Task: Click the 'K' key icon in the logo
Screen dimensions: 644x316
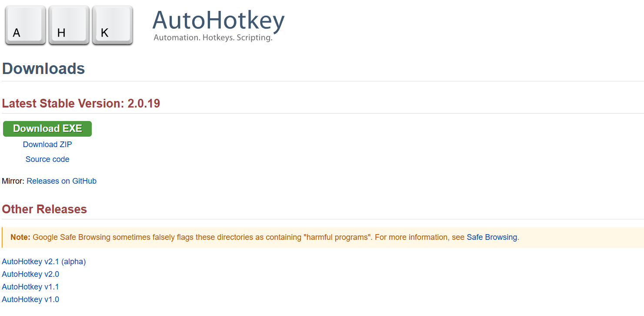Action: tap(112, 25)
